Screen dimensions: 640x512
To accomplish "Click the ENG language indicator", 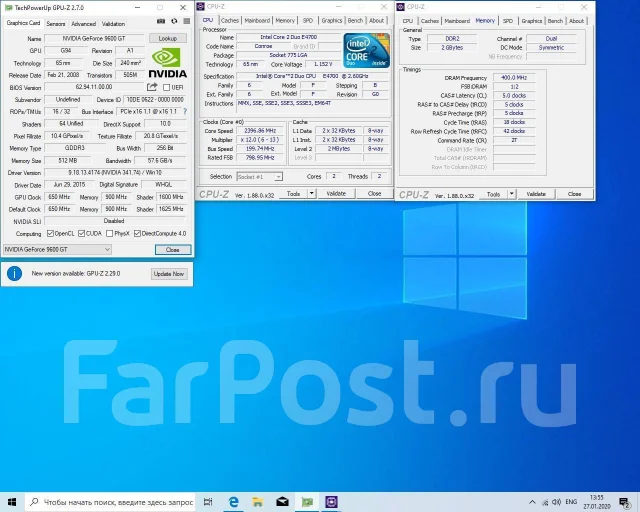I will tap(571, 502).
